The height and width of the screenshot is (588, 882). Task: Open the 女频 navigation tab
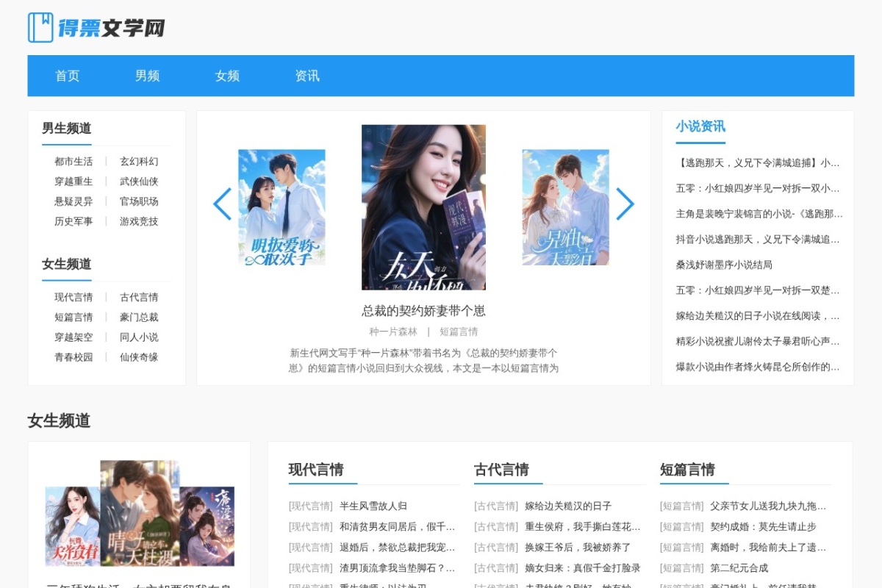(227, 76)
